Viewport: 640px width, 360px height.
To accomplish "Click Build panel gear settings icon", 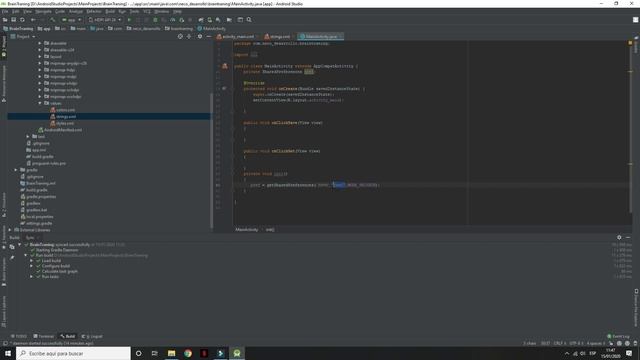I will coord(619,237).
